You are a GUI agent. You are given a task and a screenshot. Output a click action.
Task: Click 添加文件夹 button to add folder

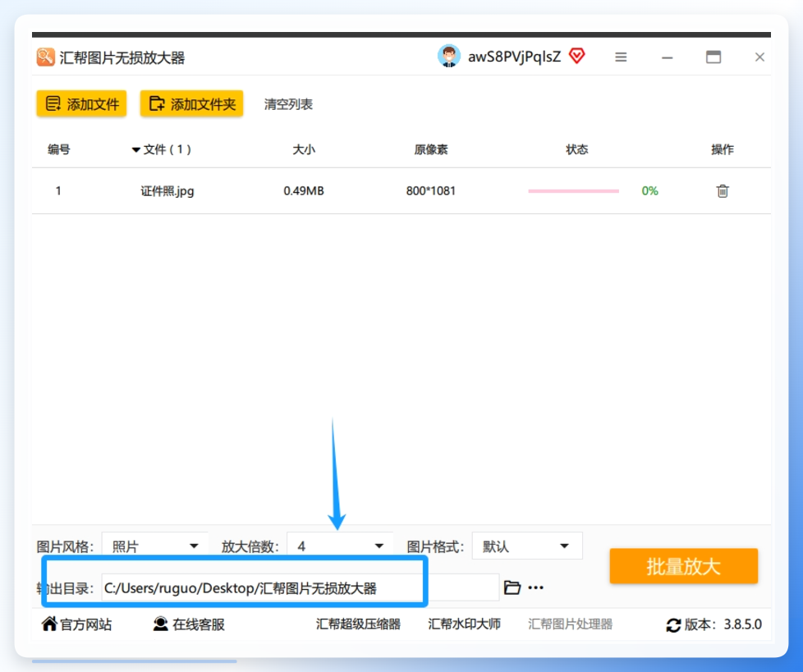coord(191,104)
